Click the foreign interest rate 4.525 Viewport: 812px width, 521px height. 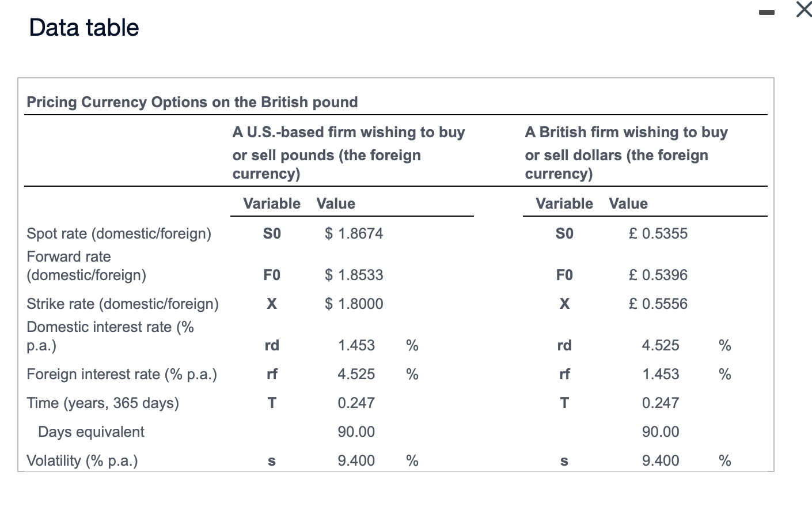pyautogui.click(x=357, y=374)
